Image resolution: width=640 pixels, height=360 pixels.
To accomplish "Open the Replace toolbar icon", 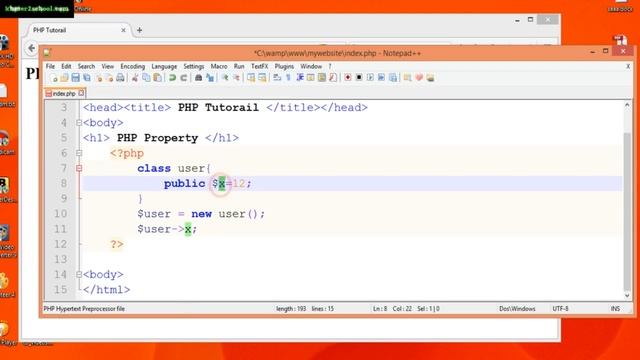I will point(210,78).
